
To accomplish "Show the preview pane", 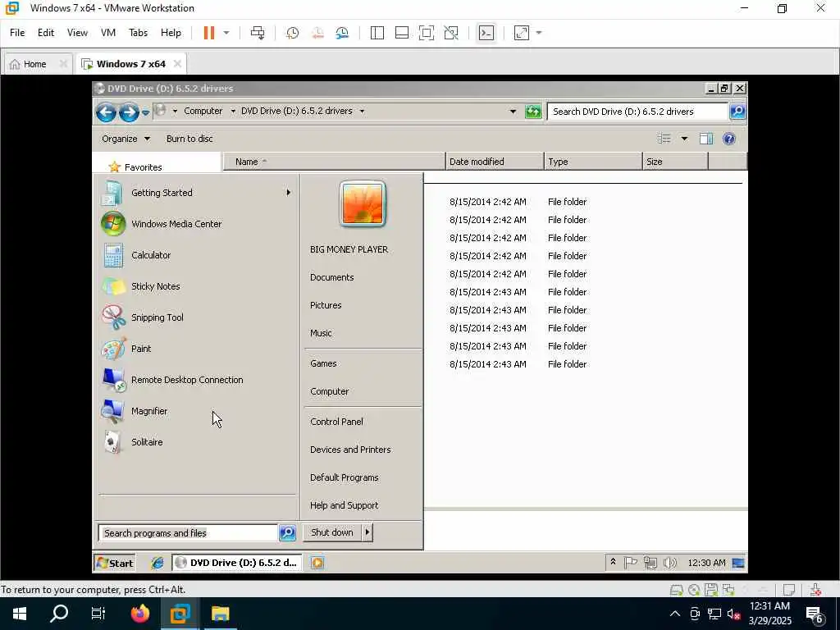I will point(706,139).
